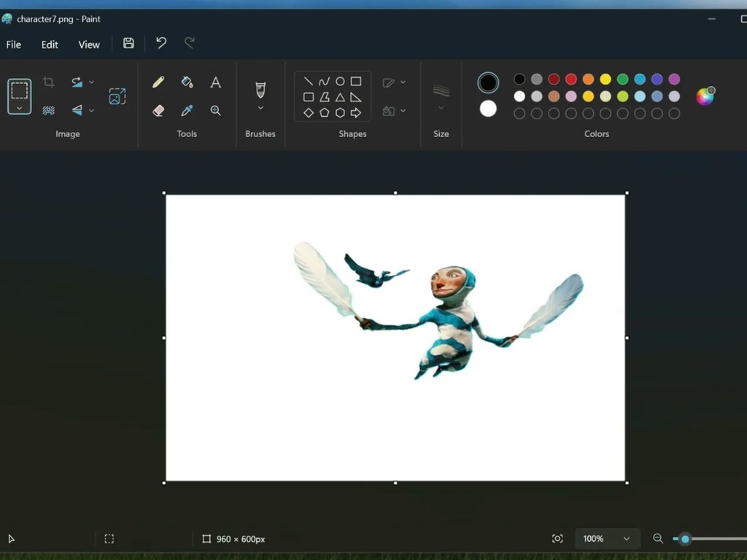Select the Pencil tool
Image resolution: width=747 pixels, height=560 pixels.
(x=158, y=82)
